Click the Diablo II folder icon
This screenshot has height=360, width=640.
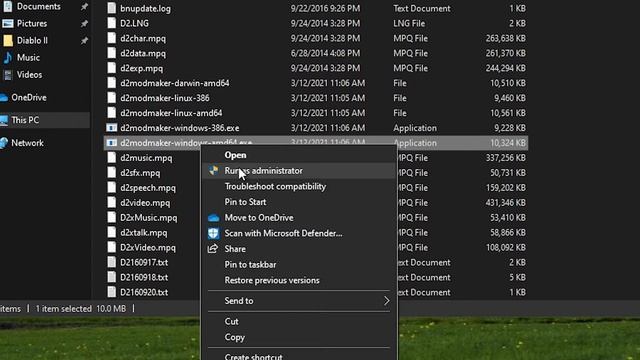8,40
